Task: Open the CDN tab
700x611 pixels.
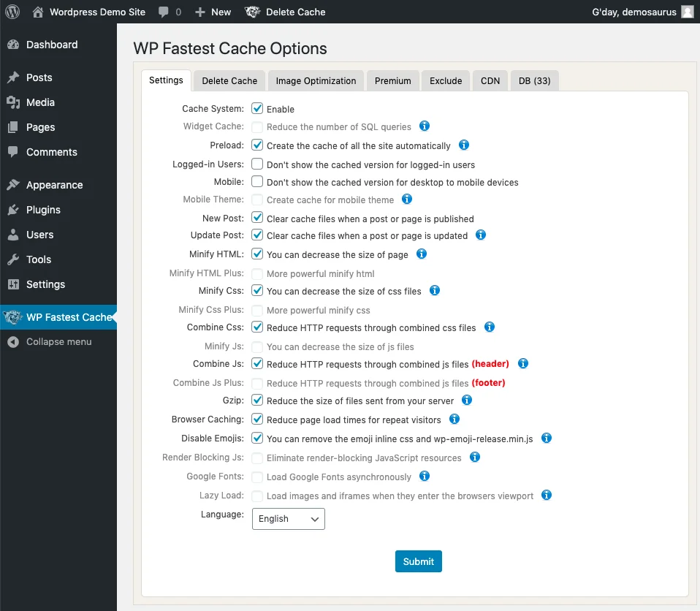Action: point(490,80)
